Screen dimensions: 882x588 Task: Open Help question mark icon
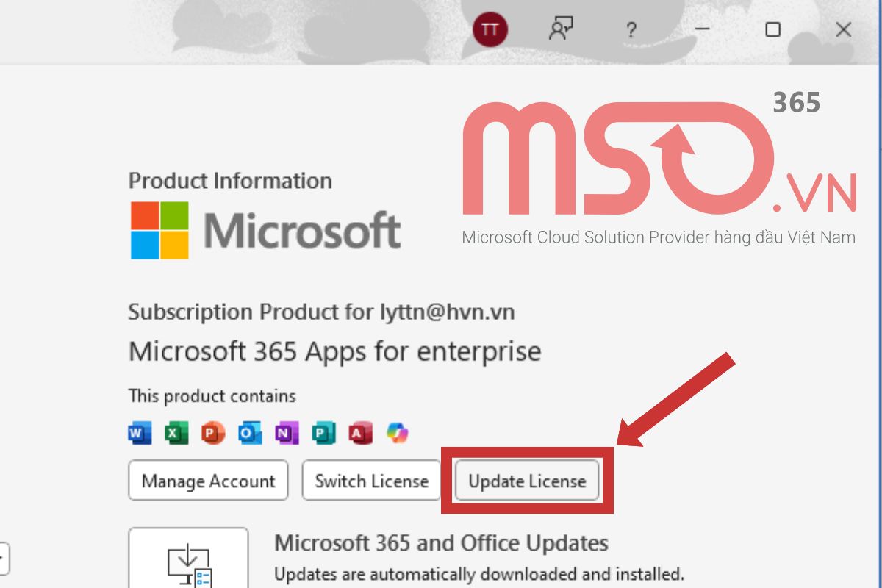(x=631, y=31)
